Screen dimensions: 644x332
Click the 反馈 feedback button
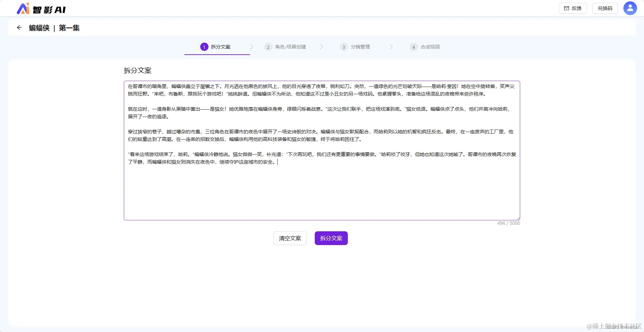[572, 8]
